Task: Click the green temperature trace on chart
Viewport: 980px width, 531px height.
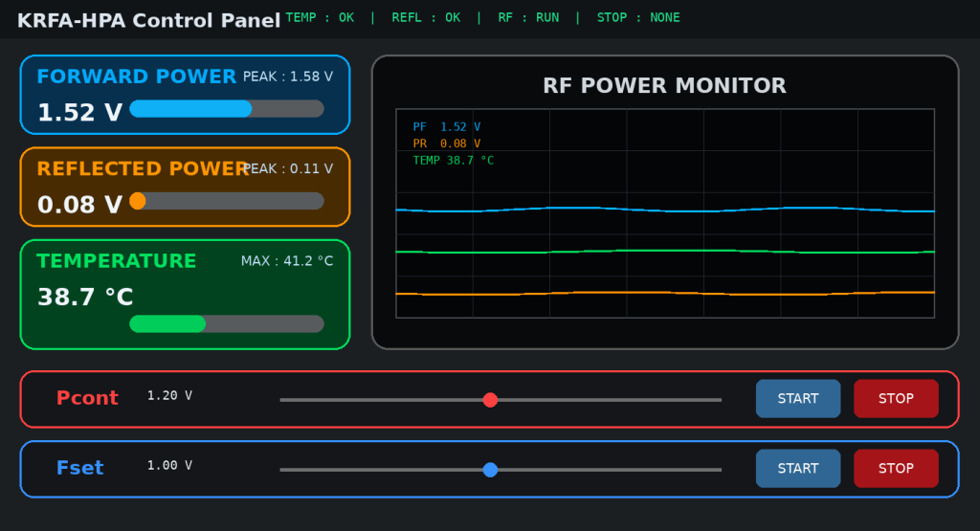Action: (665, 251)
